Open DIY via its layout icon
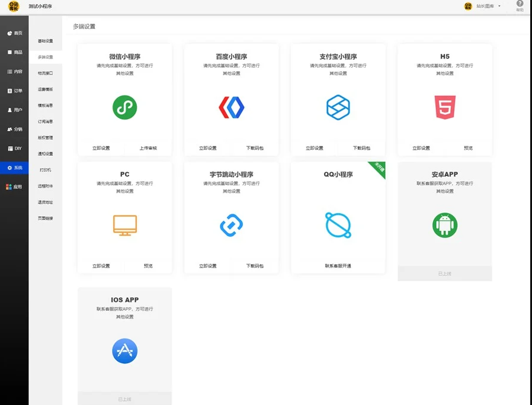This screenshot has height=405, width=532. [x=10, y=149]
